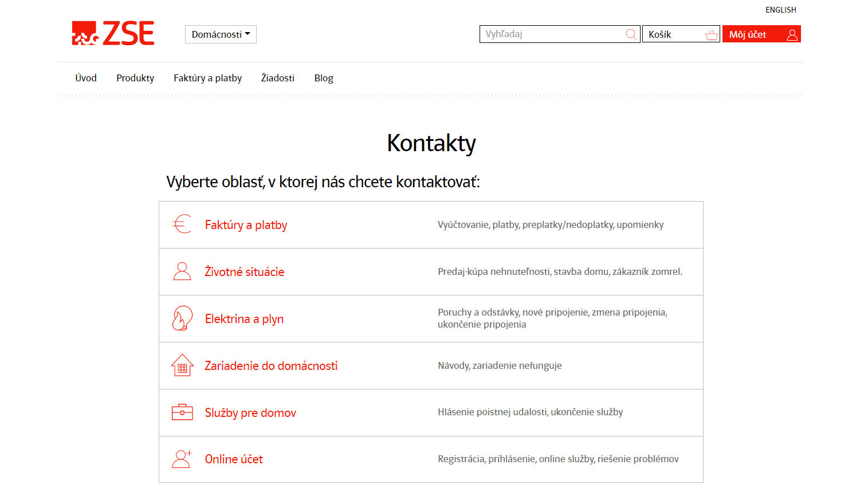
Task: Go to Faktúry a platby in navigation bar
Action: [207, 78]
